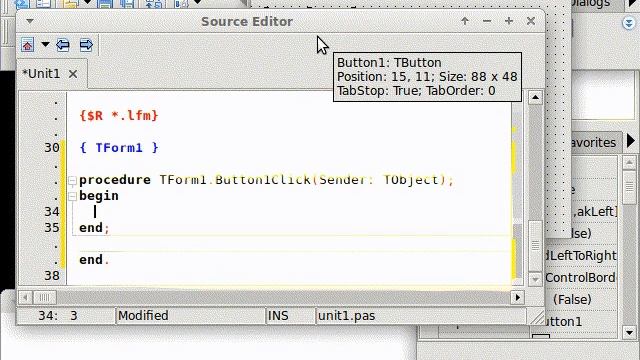The image size is (640, 360).
Task: Close the Source Editor window
Action: point(531,21)
